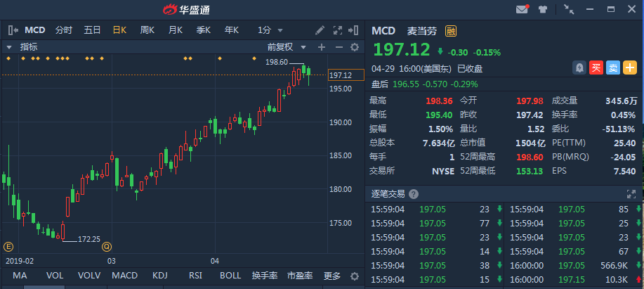Toggle the VOLV indicator
The image size is (644, 289).
point(89,276)
